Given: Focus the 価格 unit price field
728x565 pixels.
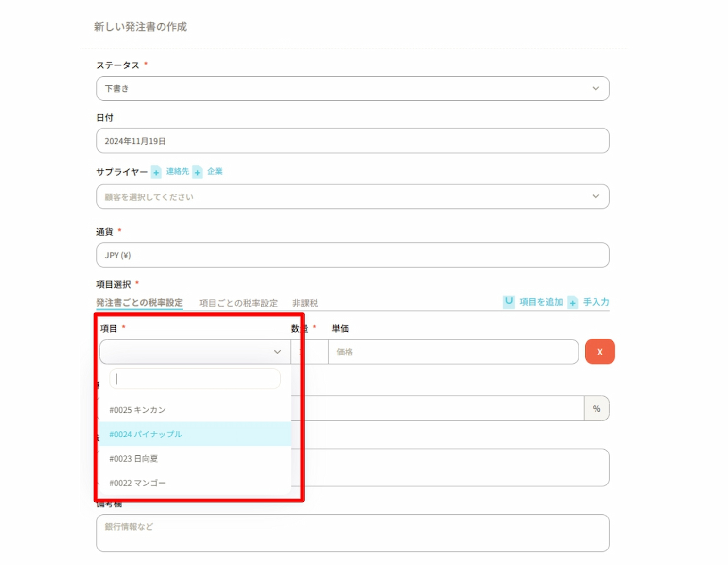Looking at the screenshot, I should point(452,352).
